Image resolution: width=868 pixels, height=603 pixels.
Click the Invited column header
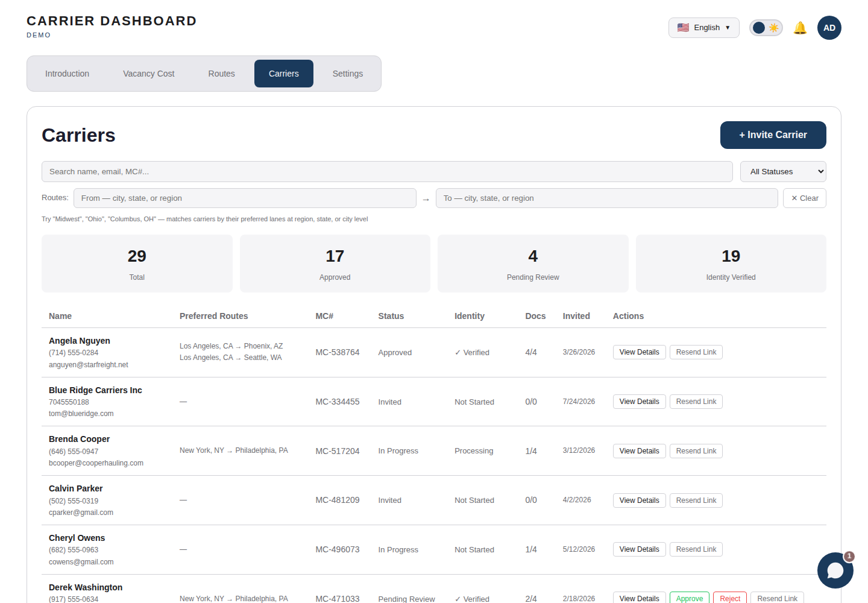[576, 316]
